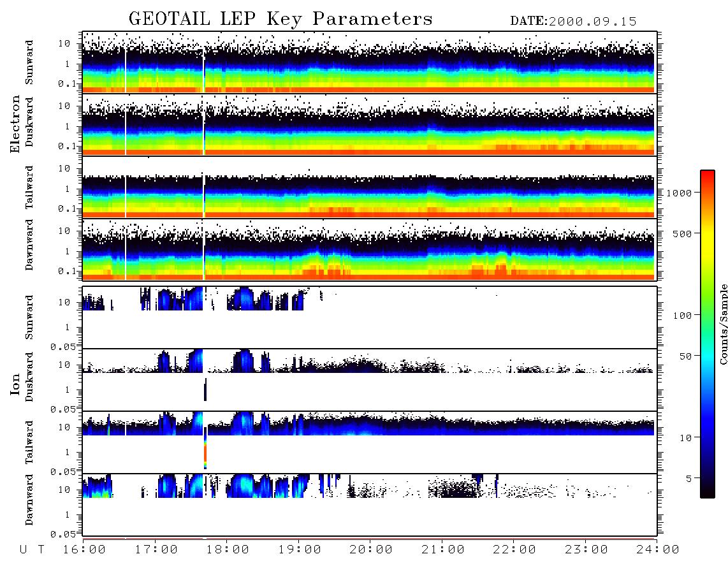Click the "23:00" time tick label
Viewport: 728px width, 561px height.
[586, 550]
